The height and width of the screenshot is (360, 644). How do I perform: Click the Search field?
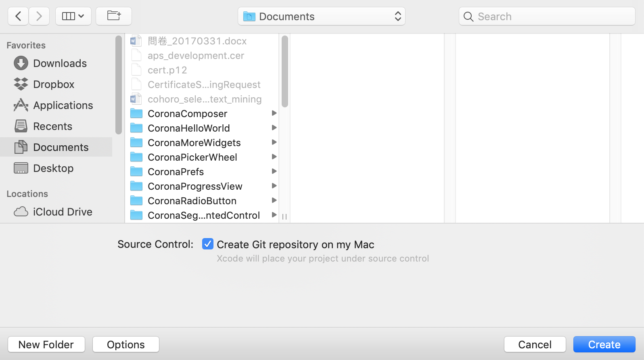click(547, 16)
